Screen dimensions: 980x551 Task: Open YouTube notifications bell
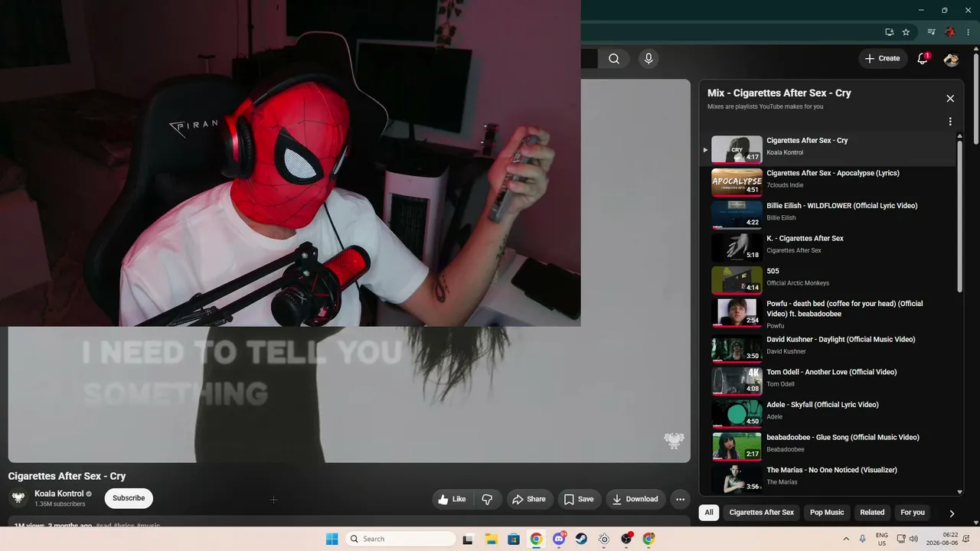coord(923,59)
